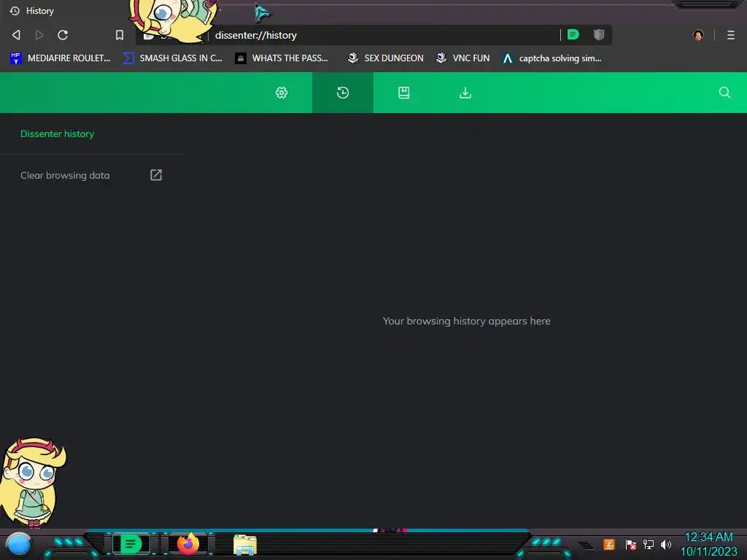The width and height of the screenshot is (747, 560).
Task: Launch Firefox from the taskbar
Action: point(188,544)
